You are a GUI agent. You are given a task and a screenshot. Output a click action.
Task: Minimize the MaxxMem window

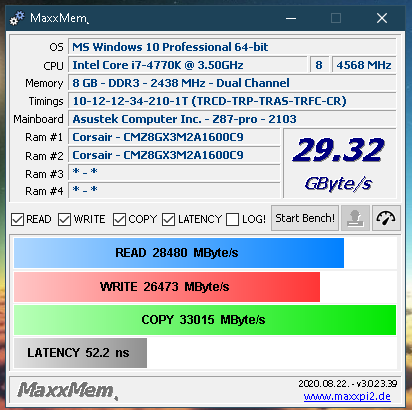click(291, 18)
